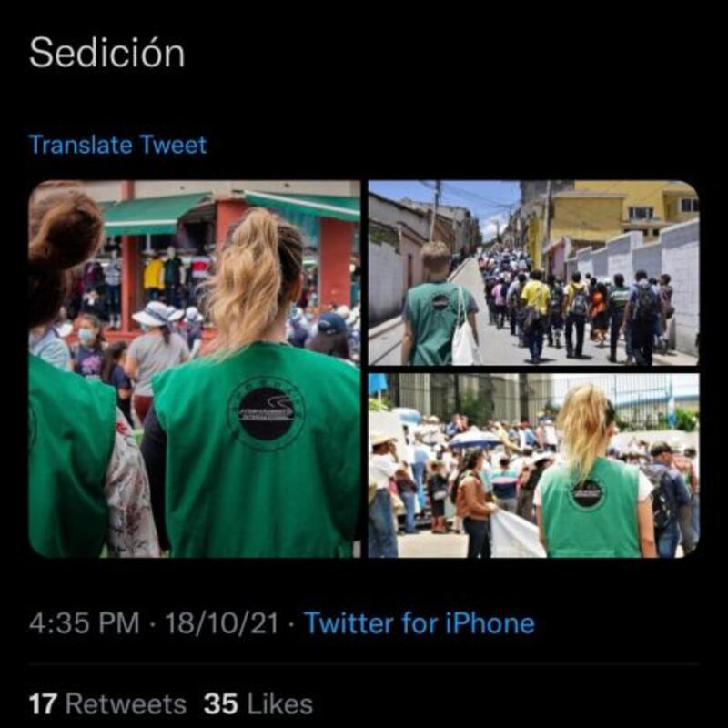
Task: Click the vest logo in the bottom-right crowd photo
Action: (587, 493)
